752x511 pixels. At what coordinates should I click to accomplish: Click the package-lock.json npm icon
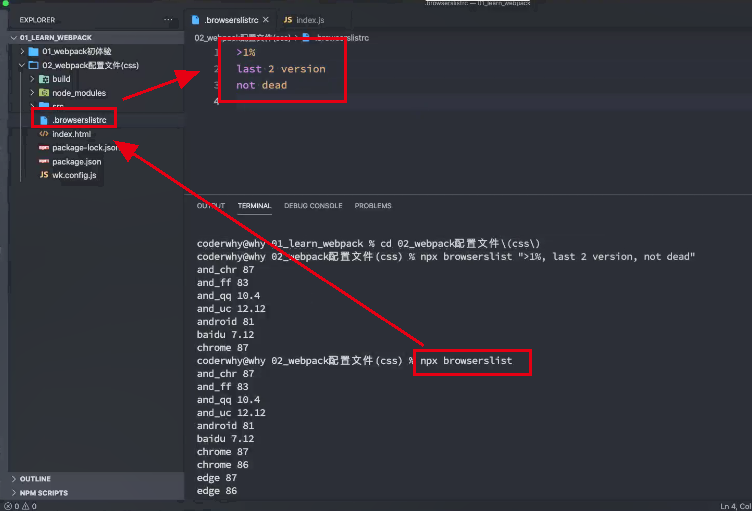point(44,147)
